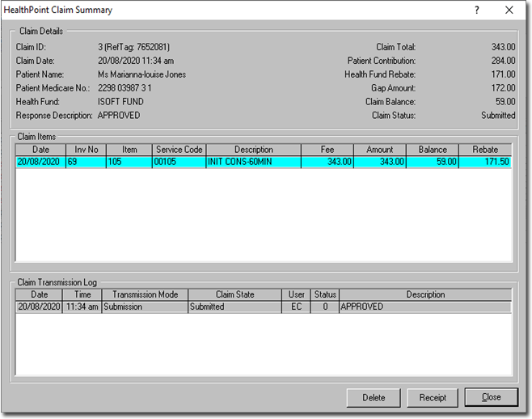Click the Response Description value APPROVED
This screenshot has width=532, height=419.
click(x=119, y=116)
